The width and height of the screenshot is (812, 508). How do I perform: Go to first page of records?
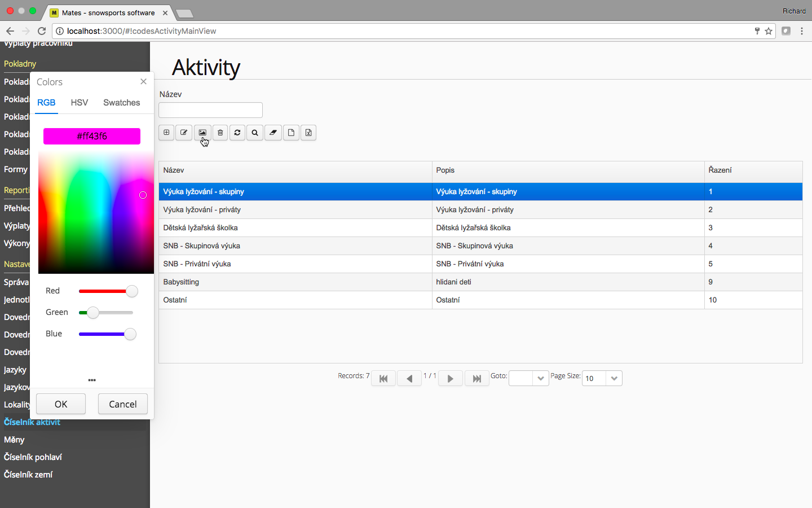coord(383,378)
